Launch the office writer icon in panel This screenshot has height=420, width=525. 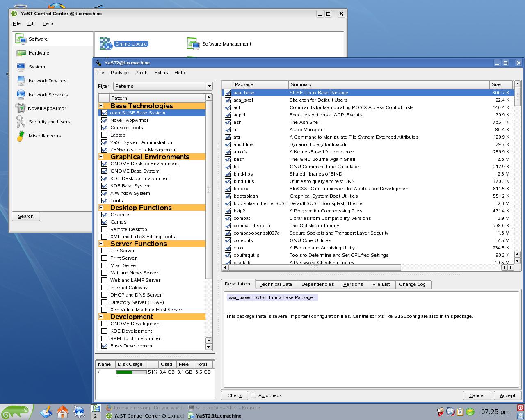point(46,411)
